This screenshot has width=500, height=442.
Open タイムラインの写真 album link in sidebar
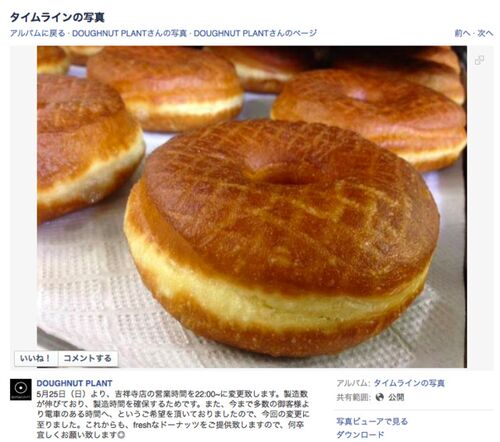tap(409, 383)
